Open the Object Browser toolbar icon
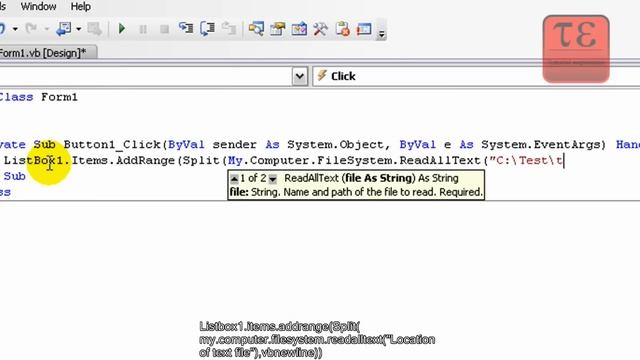Image resolution: width=640 pixels, height=360 pixels. pos(299,29)
